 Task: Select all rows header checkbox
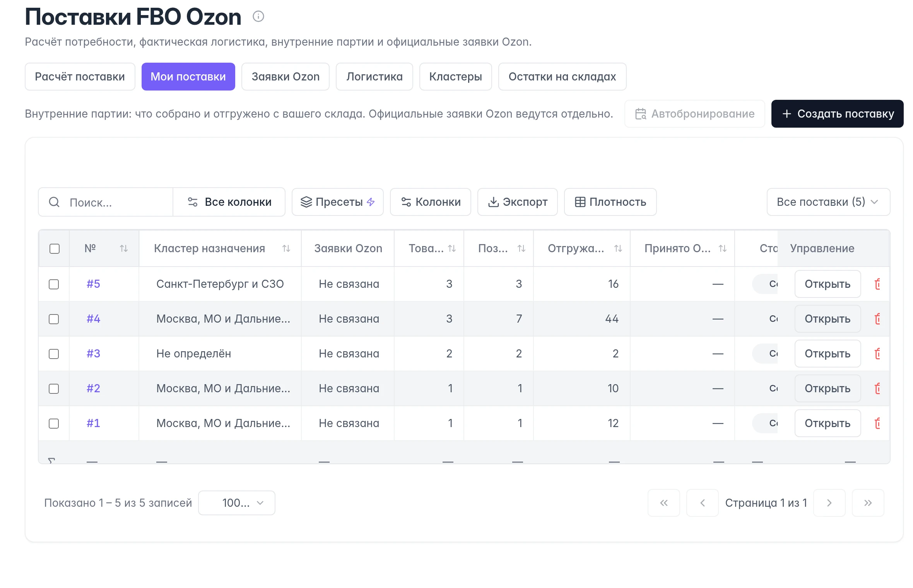point(55,249)
